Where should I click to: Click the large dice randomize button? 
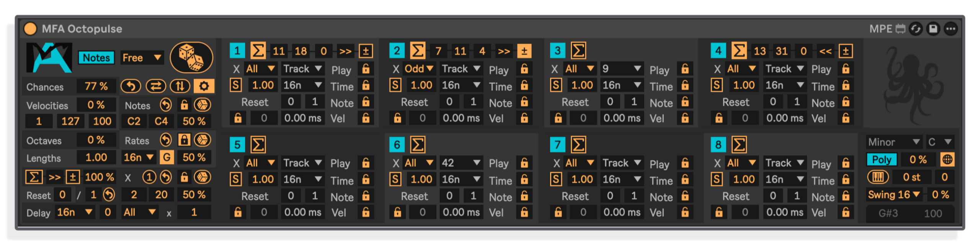[x=191, y=58]
